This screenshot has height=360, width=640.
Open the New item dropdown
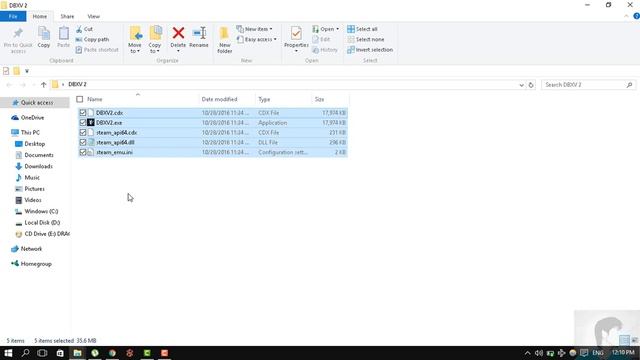254,29
